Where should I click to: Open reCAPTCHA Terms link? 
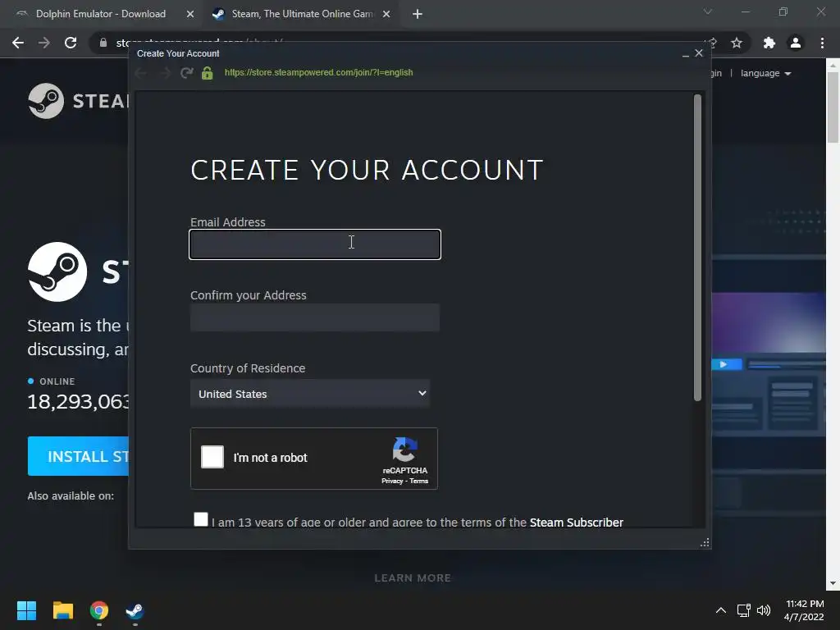point(419,481)
